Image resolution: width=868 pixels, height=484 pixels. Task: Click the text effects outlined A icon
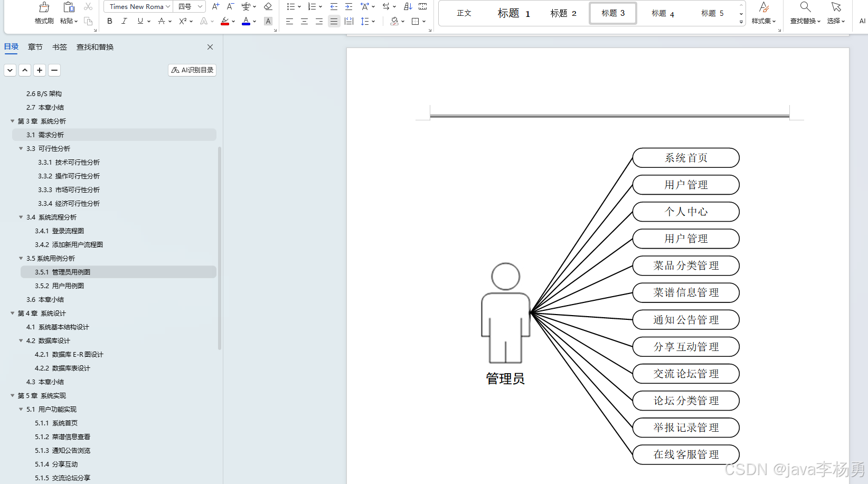pos(204,21)
